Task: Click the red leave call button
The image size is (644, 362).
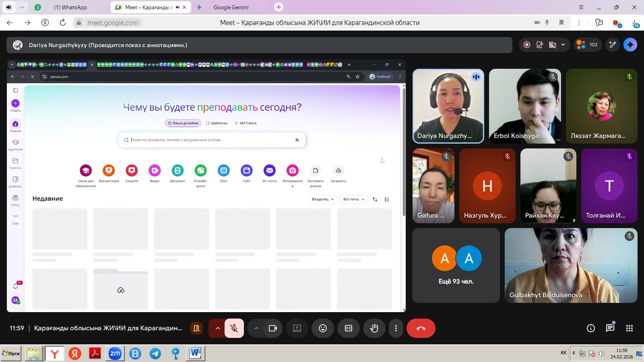Action: tap(421, 328)
